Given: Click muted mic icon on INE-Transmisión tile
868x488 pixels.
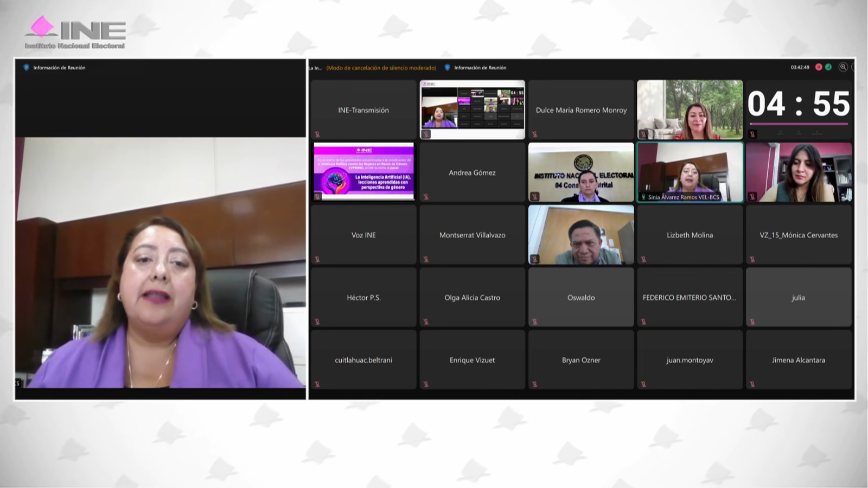Looking at the screenshot, I should [x=317, y=134].
